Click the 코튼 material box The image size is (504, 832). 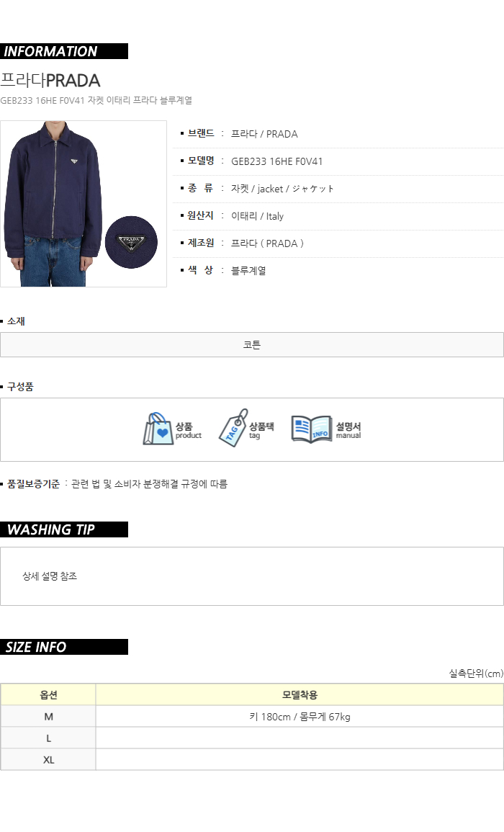click(252, 345)
